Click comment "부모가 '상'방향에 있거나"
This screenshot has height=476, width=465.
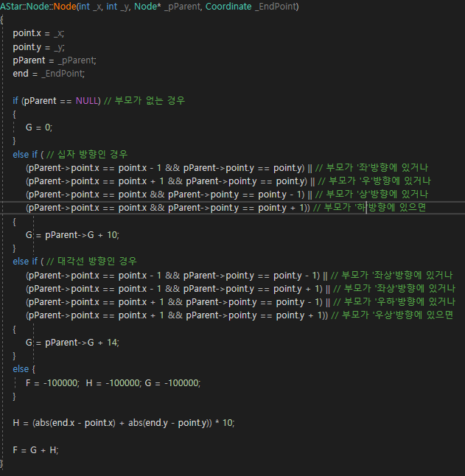coord(377,195)
